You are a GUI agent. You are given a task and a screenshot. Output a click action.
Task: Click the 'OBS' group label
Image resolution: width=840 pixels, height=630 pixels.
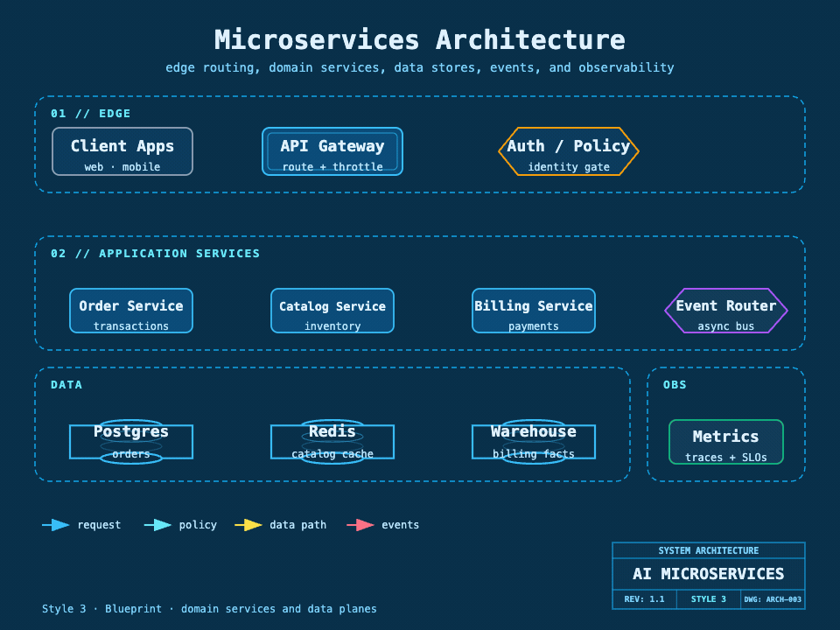[x=675, y=385]
